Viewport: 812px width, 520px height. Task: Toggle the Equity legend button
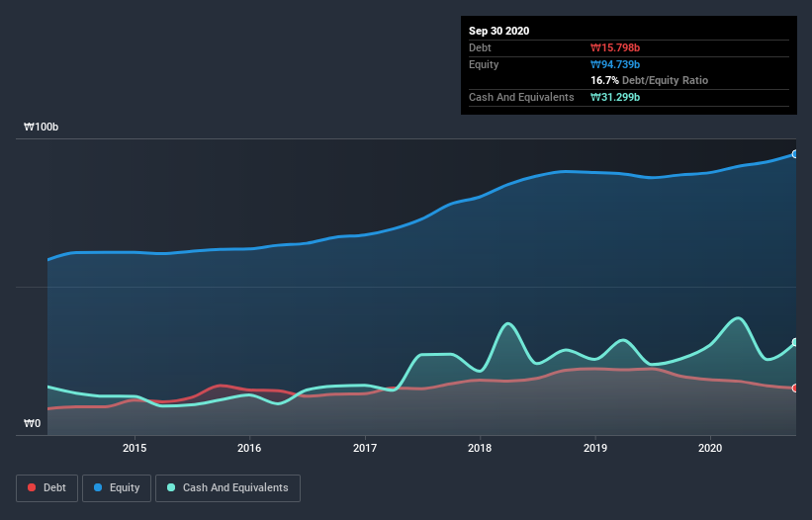coord(117,488)
